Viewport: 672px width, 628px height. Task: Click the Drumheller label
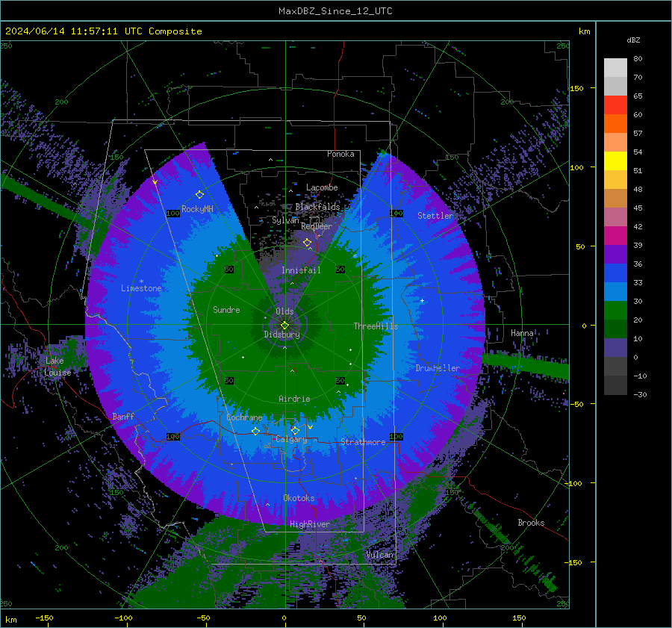(438, 368)
